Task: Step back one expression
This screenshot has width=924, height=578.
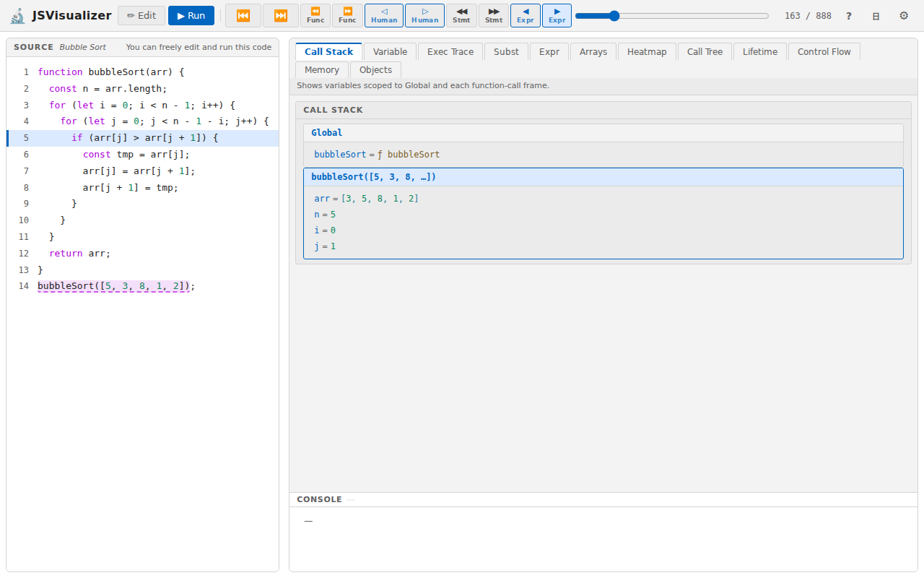Action: (x=526, y=16)
